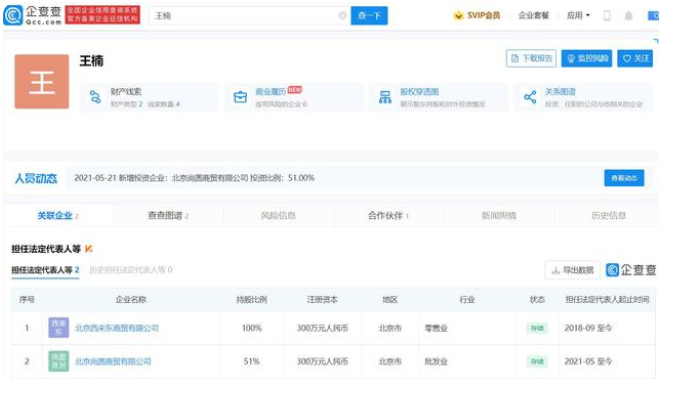
Task: Clear the search box with the X icon
Action: click(343, 15)
